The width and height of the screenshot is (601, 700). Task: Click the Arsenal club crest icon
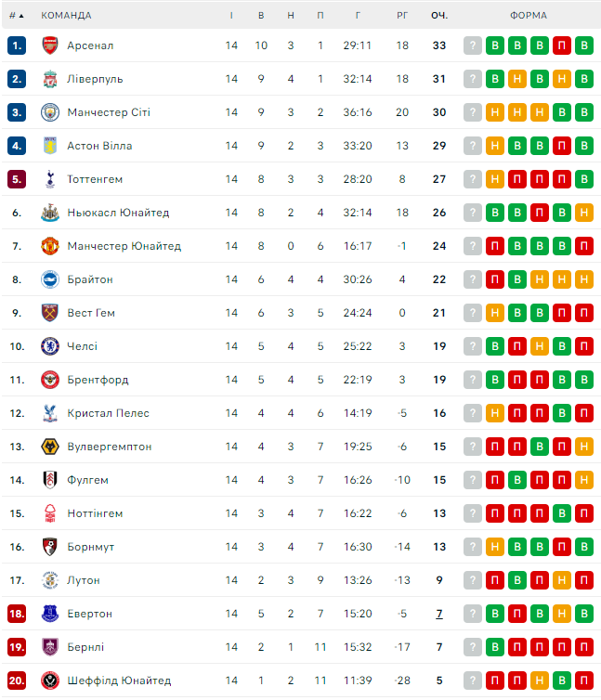(x=50, y=45)
